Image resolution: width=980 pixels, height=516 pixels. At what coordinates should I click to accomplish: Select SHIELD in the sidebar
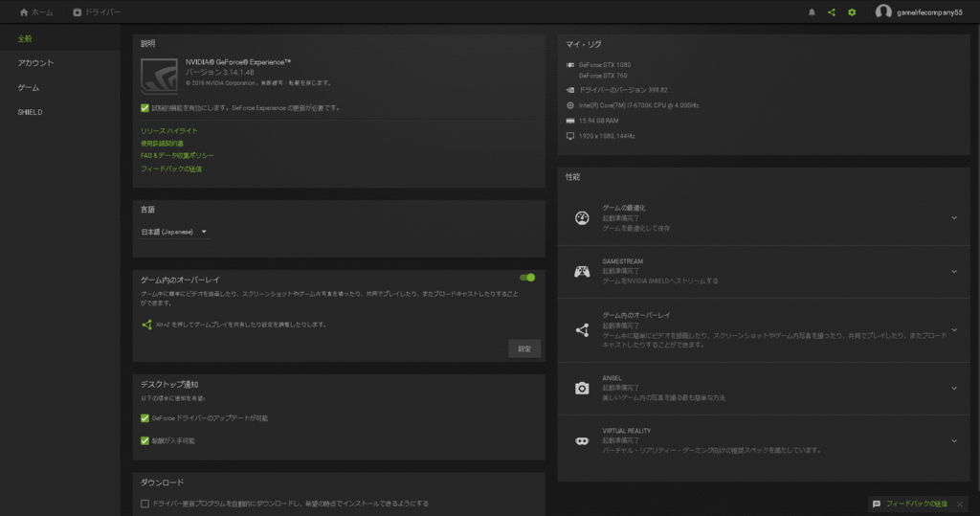30,112
